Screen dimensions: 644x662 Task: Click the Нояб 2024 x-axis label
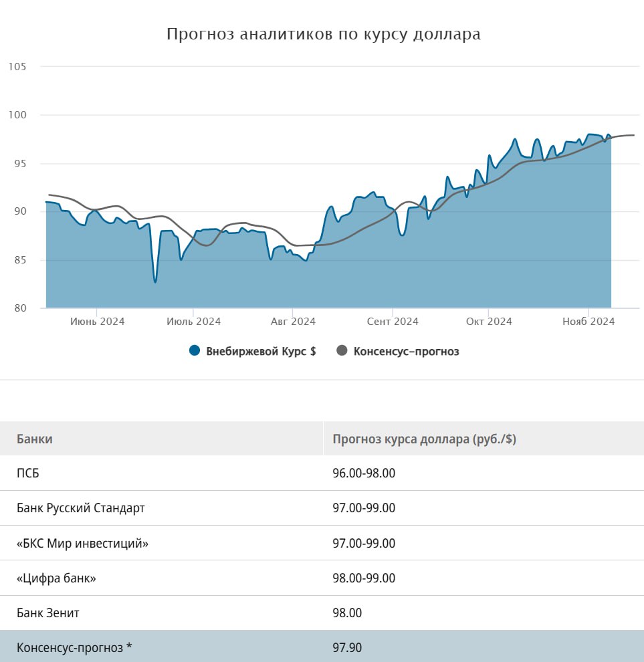click(588, 322)
